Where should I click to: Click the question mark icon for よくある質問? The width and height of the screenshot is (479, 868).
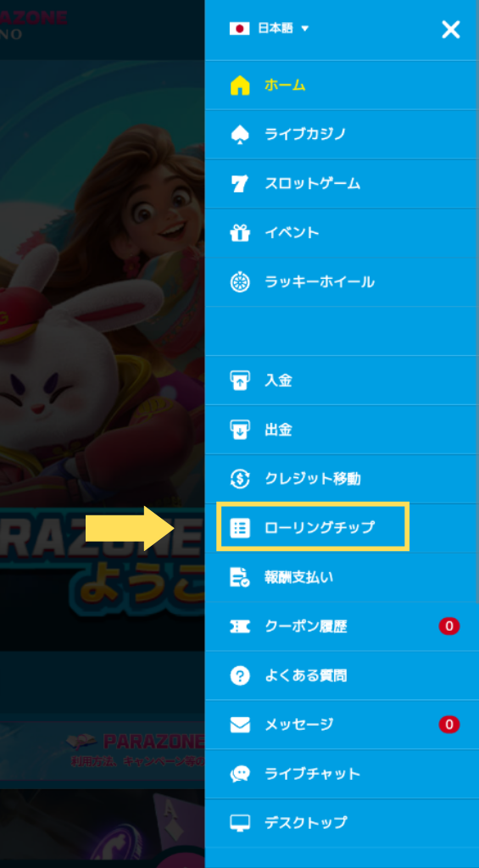pyautogui.click(x=240, y=676)
